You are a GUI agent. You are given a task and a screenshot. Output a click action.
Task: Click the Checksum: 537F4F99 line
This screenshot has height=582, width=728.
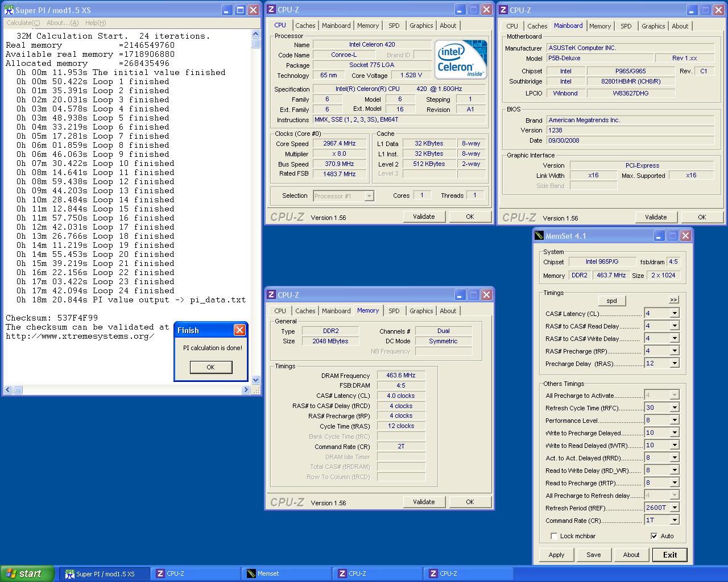pyautogui.click(x=52, y=318)
